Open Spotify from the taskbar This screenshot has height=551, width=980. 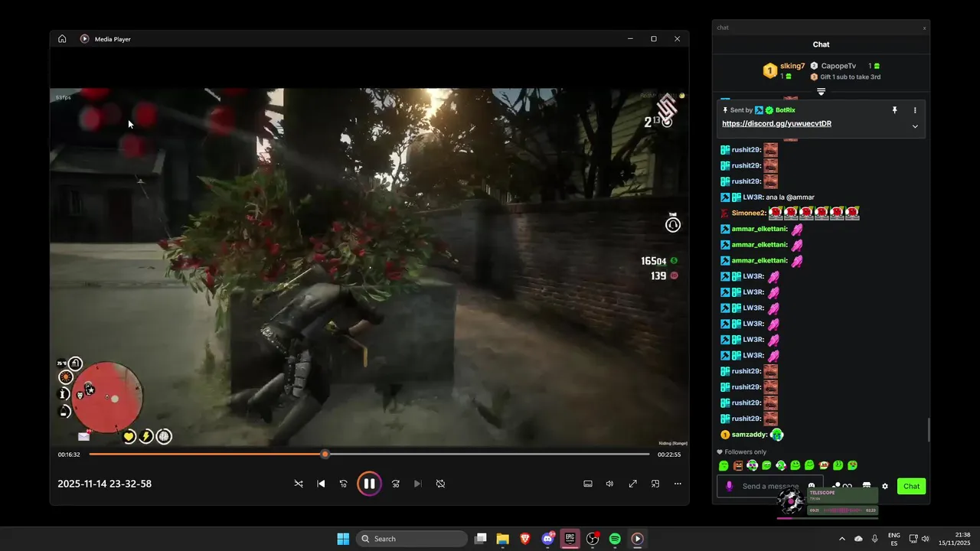(615, 539)
